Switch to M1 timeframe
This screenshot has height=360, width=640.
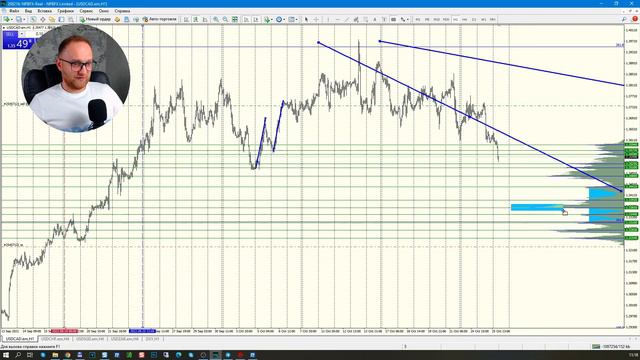point(418,19)
